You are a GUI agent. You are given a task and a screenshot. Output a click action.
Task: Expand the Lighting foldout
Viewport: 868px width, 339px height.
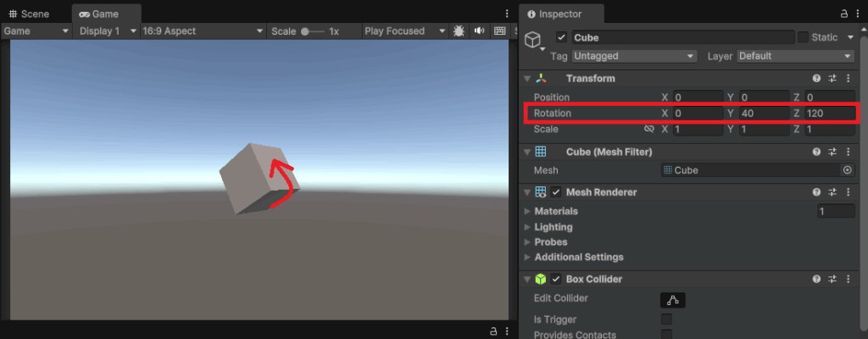click(x=527, y=227)
